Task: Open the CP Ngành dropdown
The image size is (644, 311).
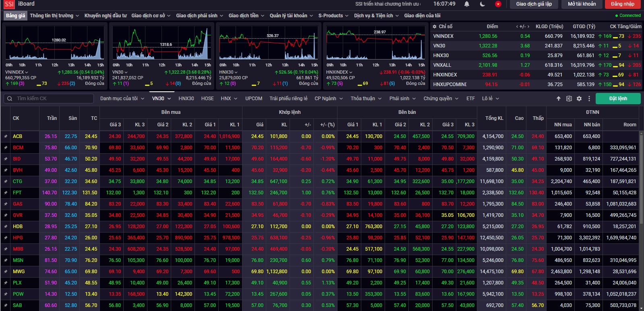Action: coord(329,99)
